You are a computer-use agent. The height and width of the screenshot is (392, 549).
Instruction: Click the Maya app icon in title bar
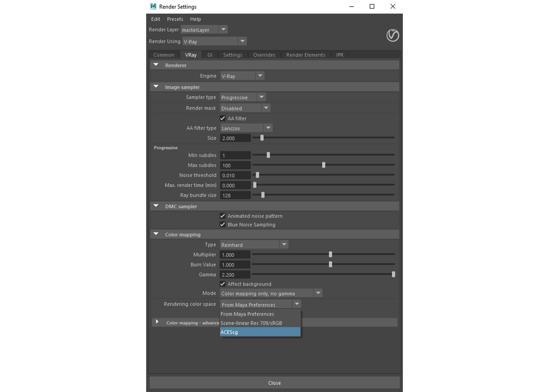153,6
